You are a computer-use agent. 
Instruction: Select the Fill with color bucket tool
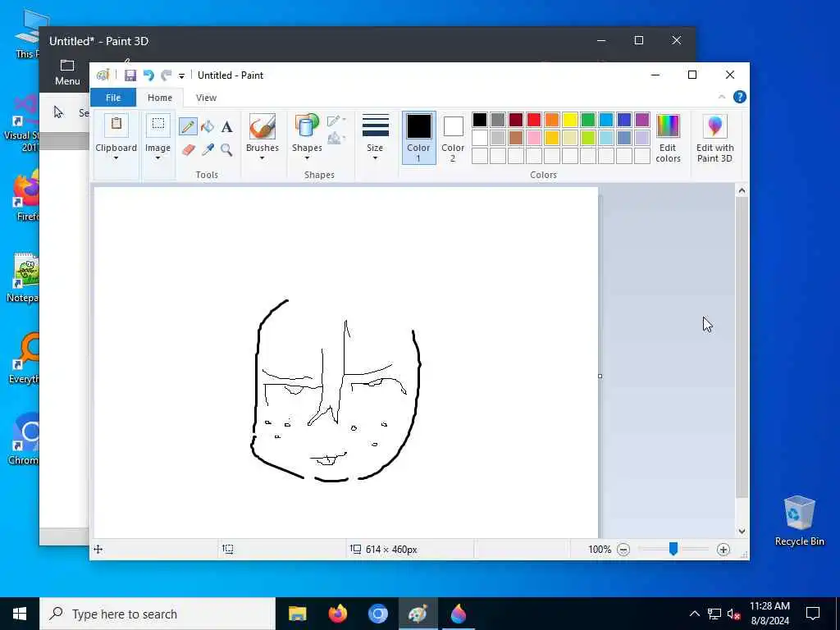(x=208, y=127)
